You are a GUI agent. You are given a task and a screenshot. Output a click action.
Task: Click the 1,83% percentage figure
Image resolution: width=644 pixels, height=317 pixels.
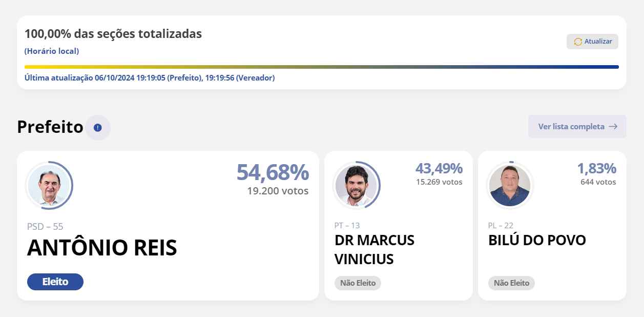click(x=596, y=168)
